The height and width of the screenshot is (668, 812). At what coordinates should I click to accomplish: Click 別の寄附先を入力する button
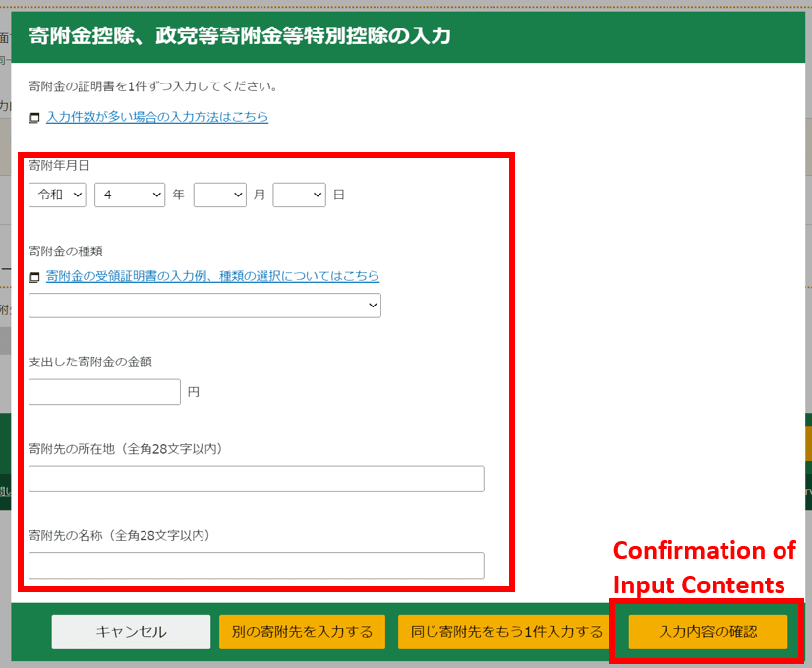click(x=302, y=632)
